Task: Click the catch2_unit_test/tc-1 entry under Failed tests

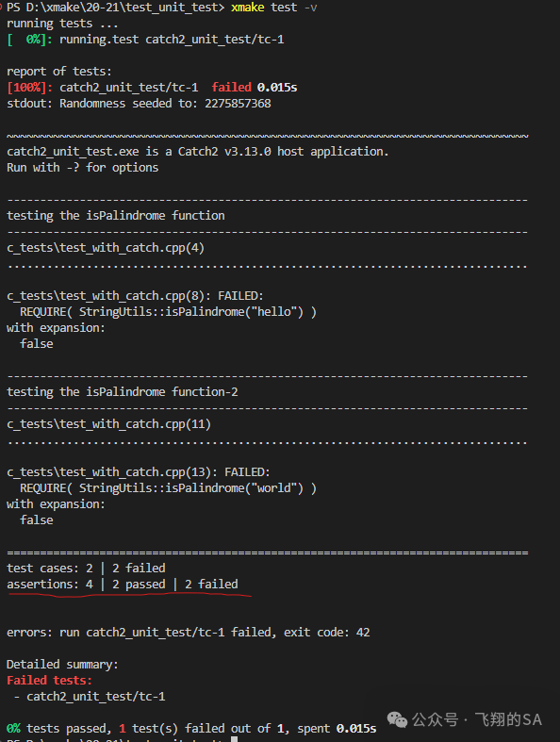Action: tap(95, 696)
